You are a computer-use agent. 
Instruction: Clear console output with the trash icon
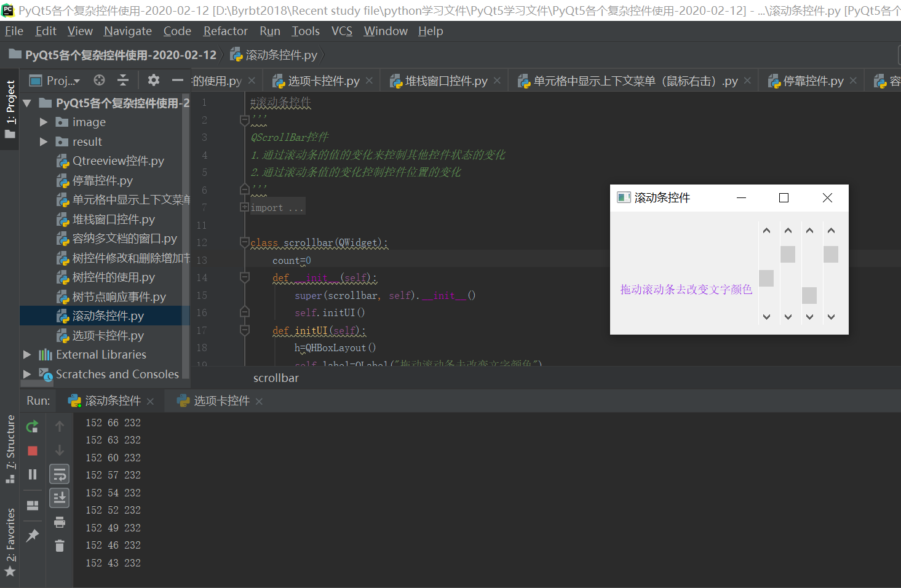click(x=60, y=546)
